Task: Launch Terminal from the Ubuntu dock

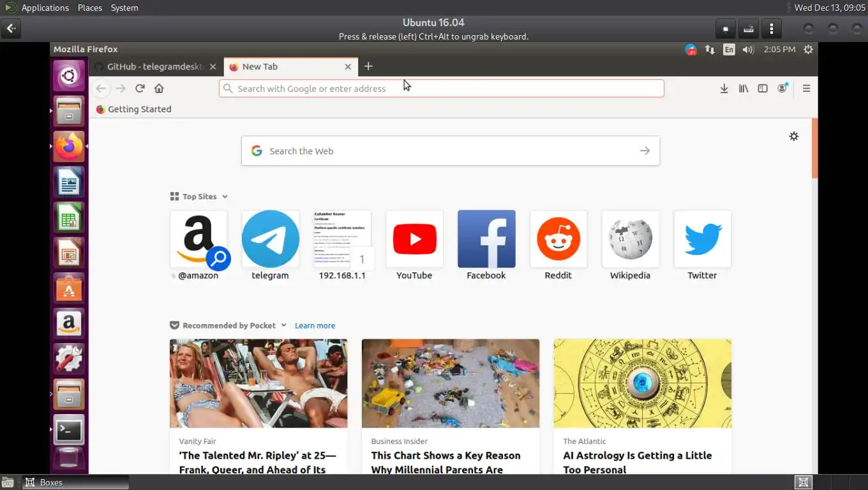Action: tap(68, 430)
